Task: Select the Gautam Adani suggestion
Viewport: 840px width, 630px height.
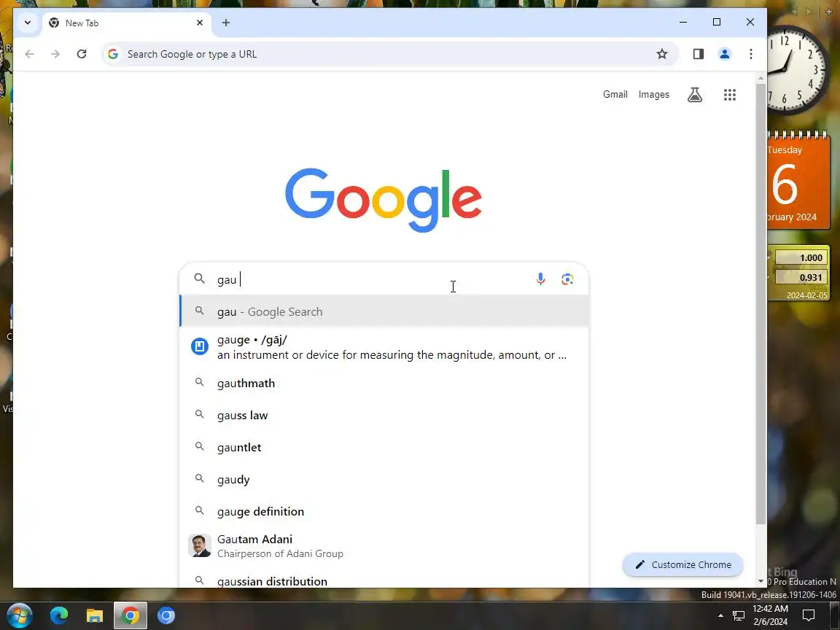Action: click(384, 546)
